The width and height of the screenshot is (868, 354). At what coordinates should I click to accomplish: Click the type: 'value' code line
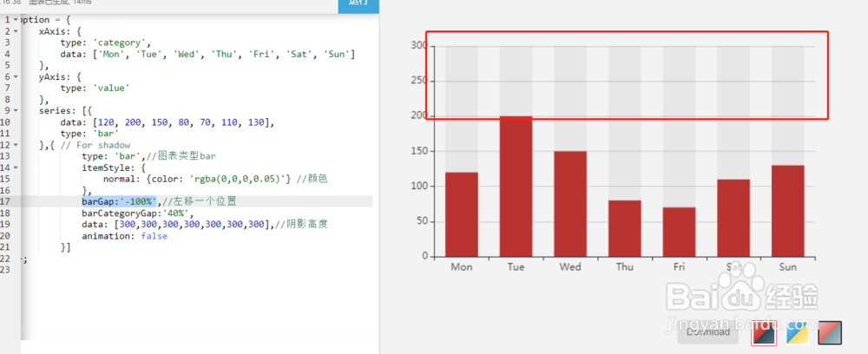pyautogui.click(x=95, y=88)
